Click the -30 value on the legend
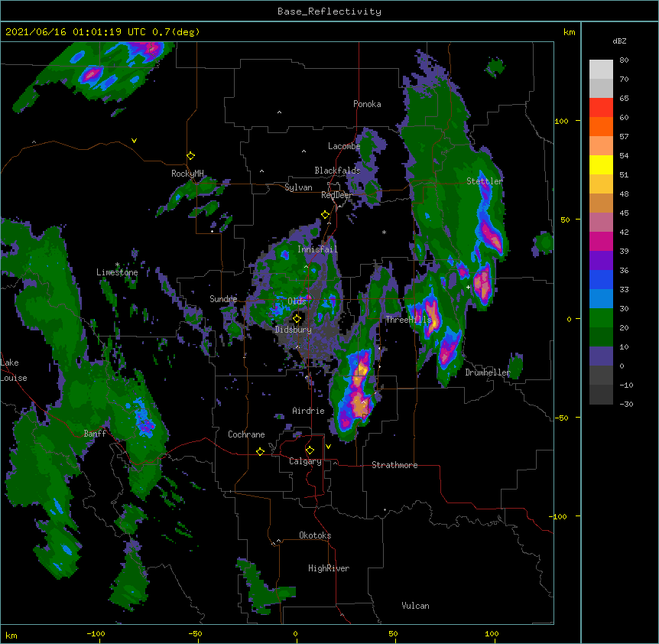 pyautogui.click(x=626, y=404)
